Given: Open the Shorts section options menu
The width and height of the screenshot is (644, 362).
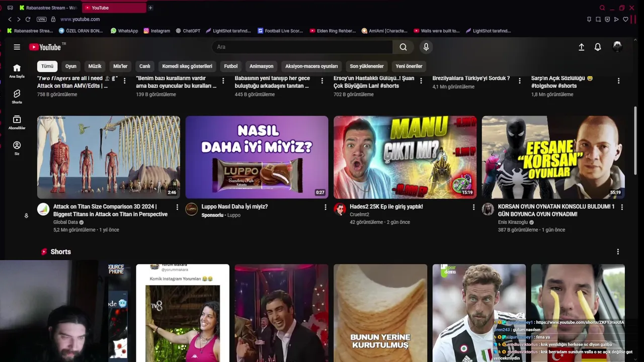Looking at the screenshot, I should coord(618,251).
